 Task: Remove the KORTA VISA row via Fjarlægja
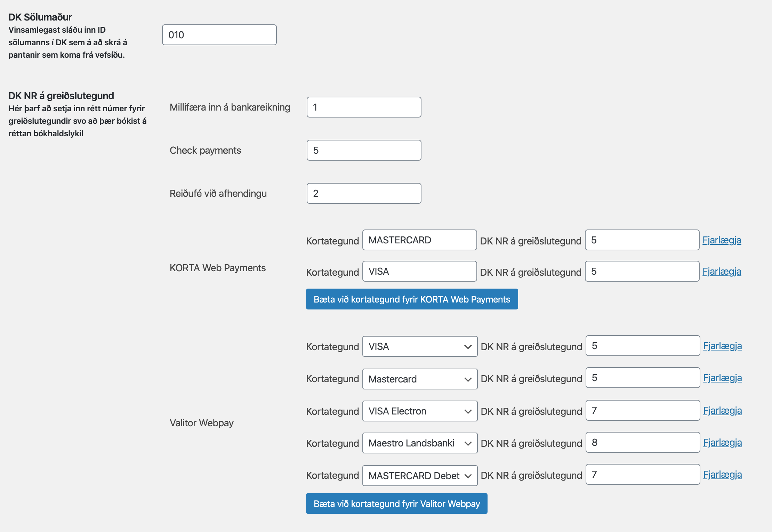pos(722,272)
